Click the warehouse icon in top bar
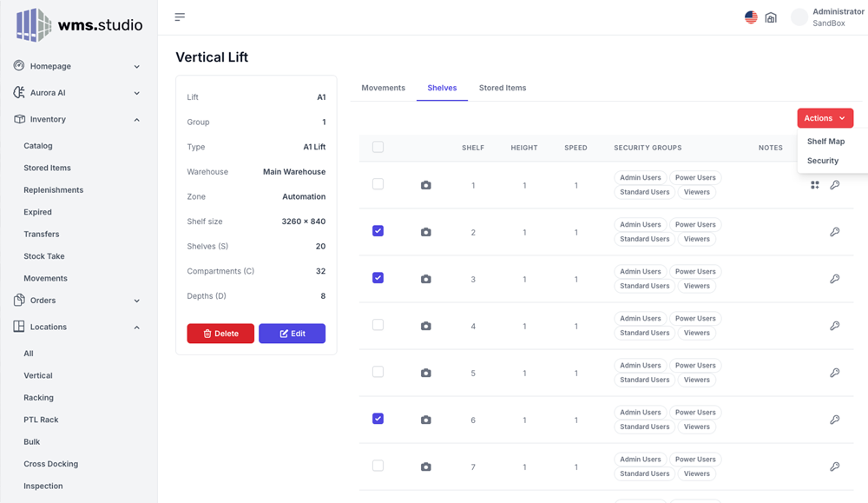Image resolution: width=868 pixels, height=503 pixels. pyautogui.click(x=771, y=17)
